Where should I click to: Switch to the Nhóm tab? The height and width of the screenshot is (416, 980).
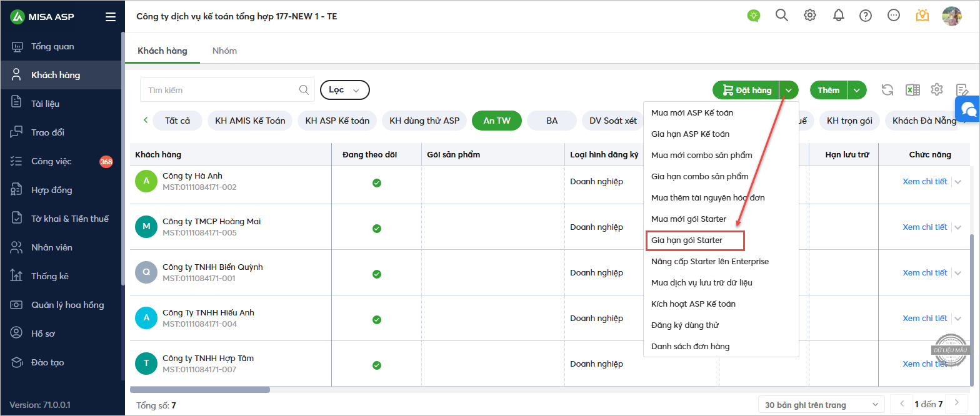click(224, 51)
